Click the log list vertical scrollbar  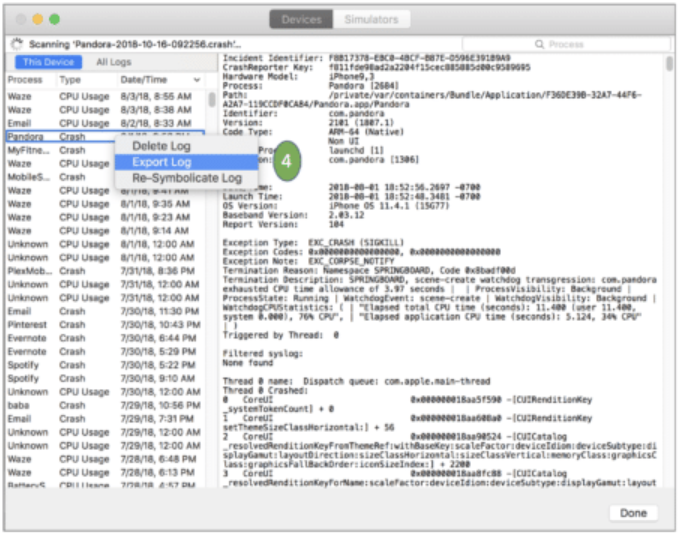click(x=212, y=100)
